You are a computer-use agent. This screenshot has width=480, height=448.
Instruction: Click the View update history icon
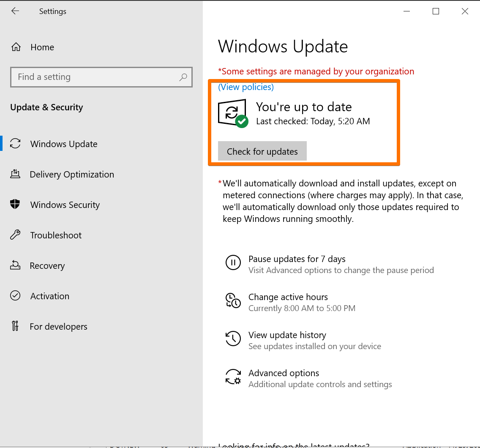(x=233, y=339)
